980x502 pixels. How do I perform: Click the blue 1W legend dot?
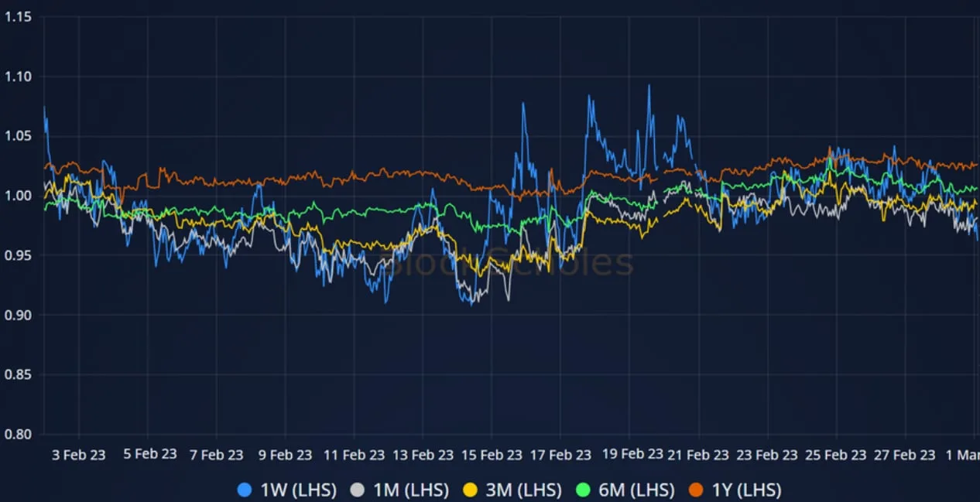(245, 490)
